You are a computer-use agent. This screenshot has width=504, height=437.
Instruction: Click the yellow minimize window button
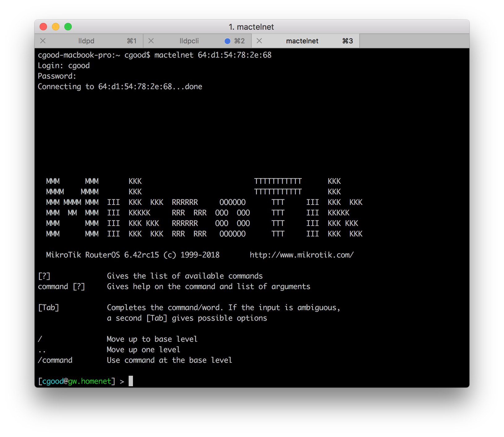[x=56, y=27]
